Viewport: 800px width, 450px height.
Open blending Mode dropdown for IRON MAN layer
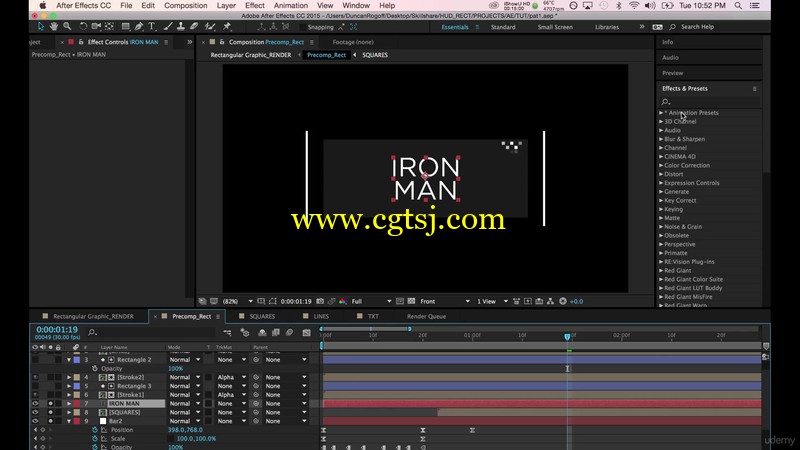[x=185, y=404]
